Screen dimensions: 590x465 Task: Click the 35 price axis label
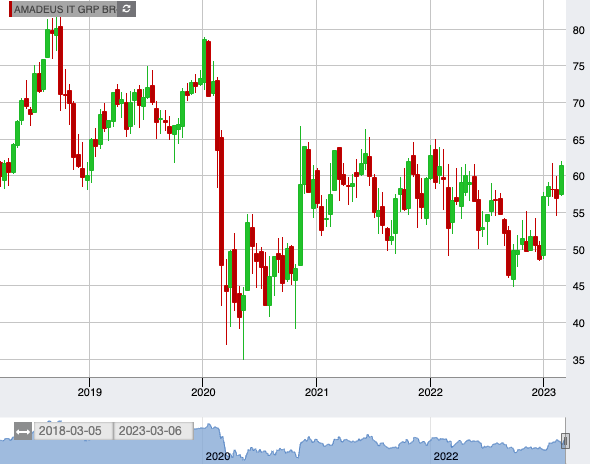click(x=578, y=360)
